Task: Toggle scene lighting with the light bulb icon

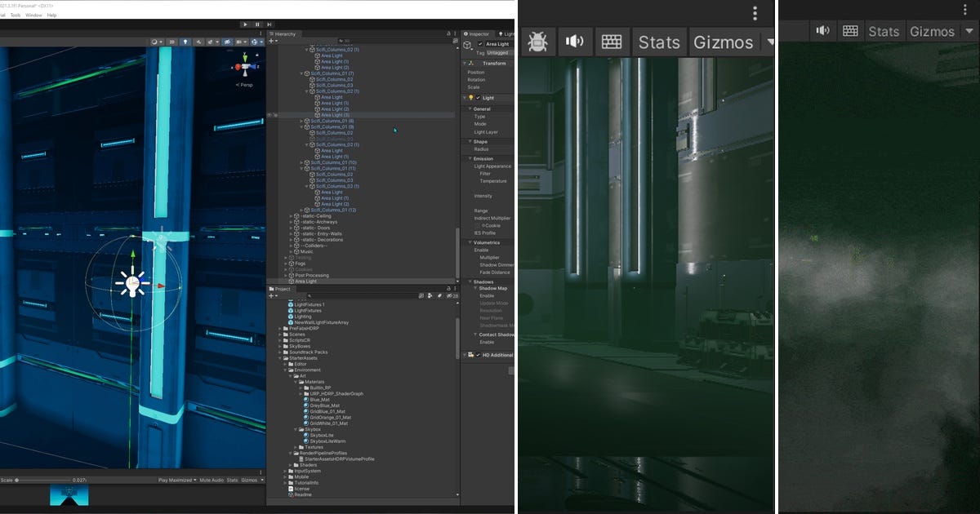Action: point(185,42)
